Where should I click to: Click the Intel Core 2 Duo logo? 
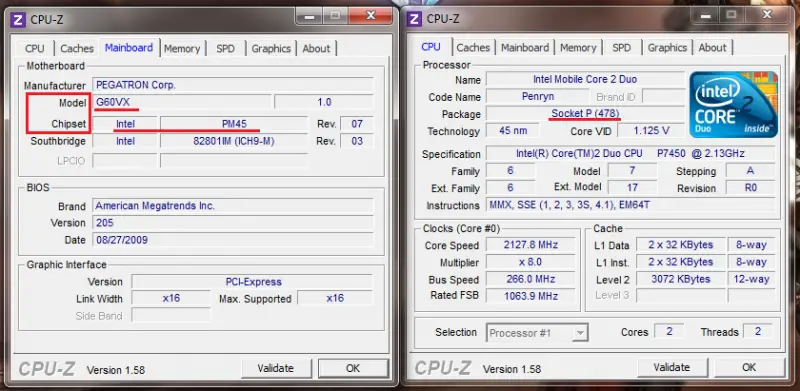(x=734, y=105)
